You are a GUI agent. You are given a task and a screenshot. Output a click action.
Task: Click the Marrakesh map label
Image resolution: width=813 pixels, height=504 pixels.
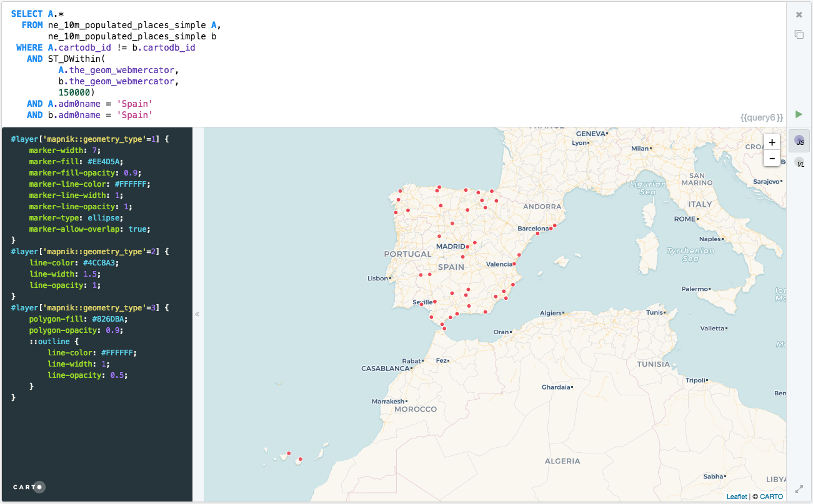(x=387, y=402)
